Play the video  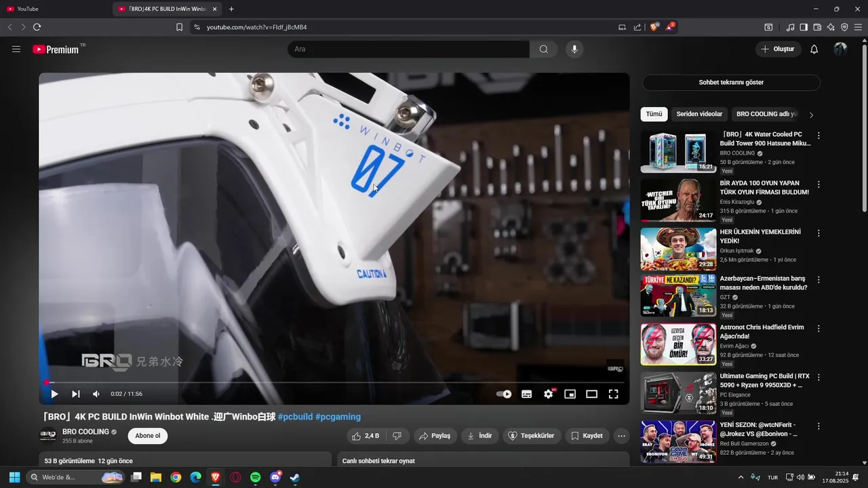54,394
